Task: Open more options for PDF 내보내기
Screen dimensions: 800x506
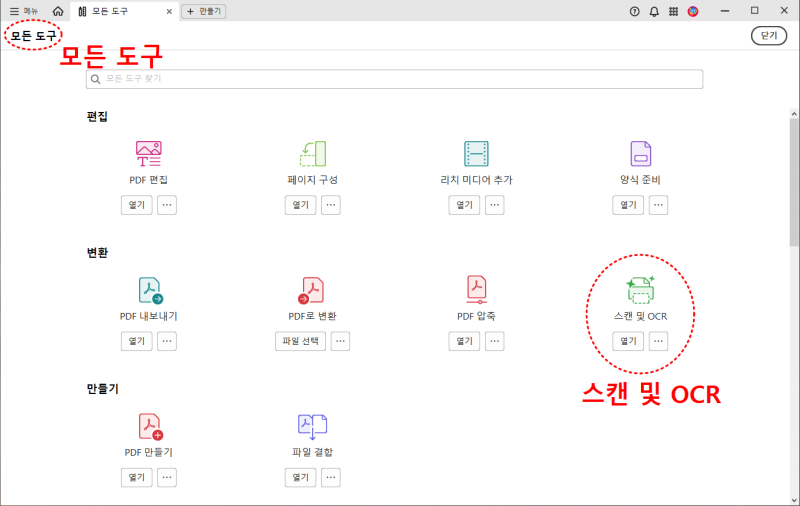Action: (x=167, y=341)
